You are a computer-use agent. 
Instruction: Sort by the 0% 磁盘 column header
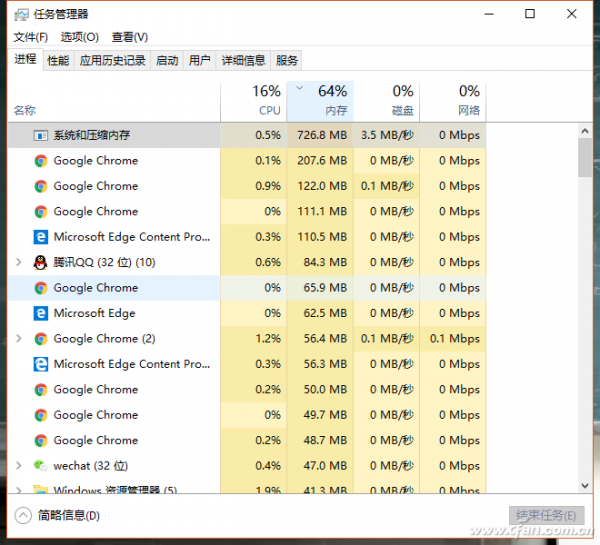(x=386, y=102)
